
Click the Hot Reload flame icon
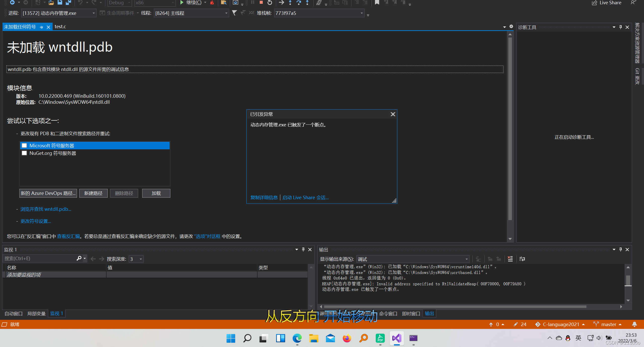(212, 3)
